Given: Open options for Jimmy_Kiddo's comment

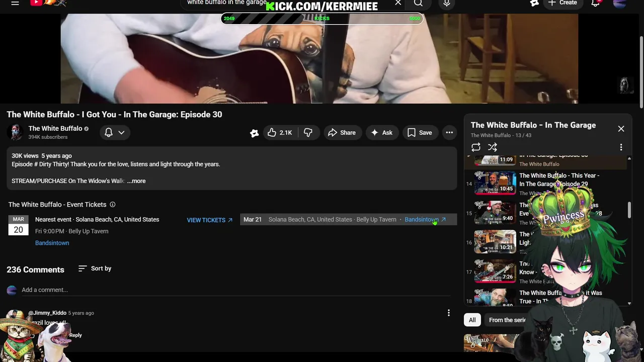Looking at the screenshot, I should click(449, 313).
